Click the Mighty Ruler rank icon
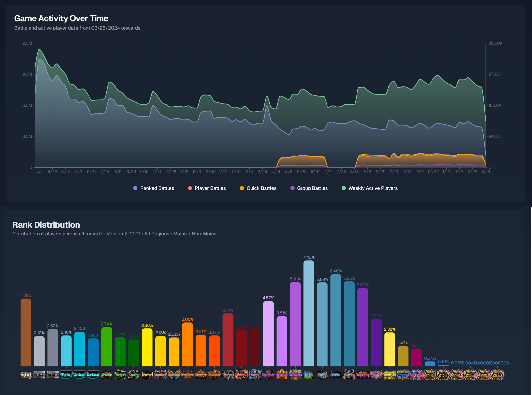The height and width of the screenshot is (395, 532). 268,375
